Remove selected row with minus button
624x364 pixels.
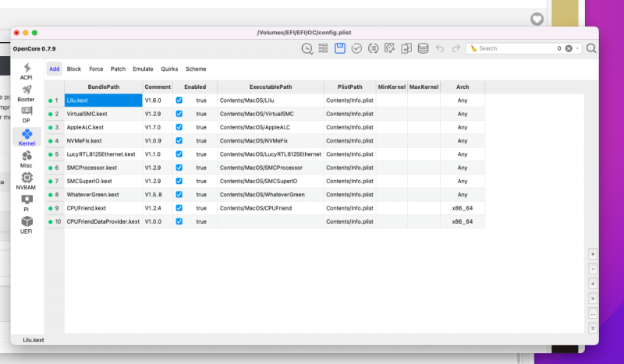point(593,269)
